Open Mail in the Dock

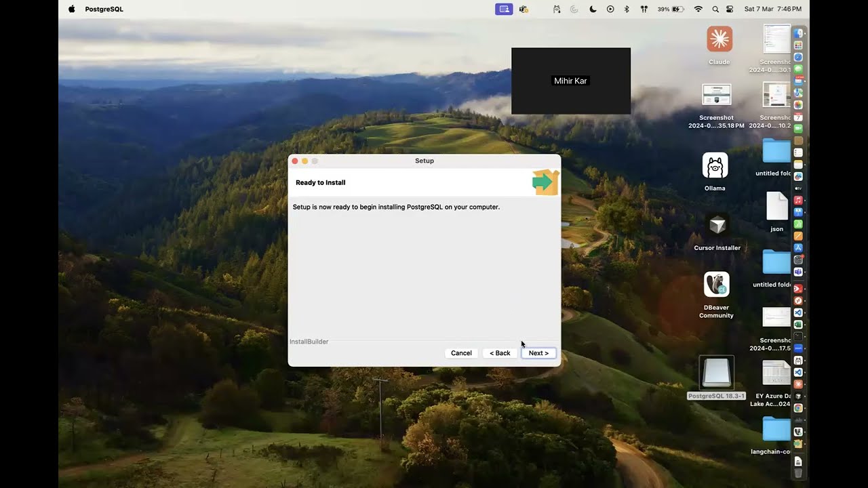coord(798,81)
